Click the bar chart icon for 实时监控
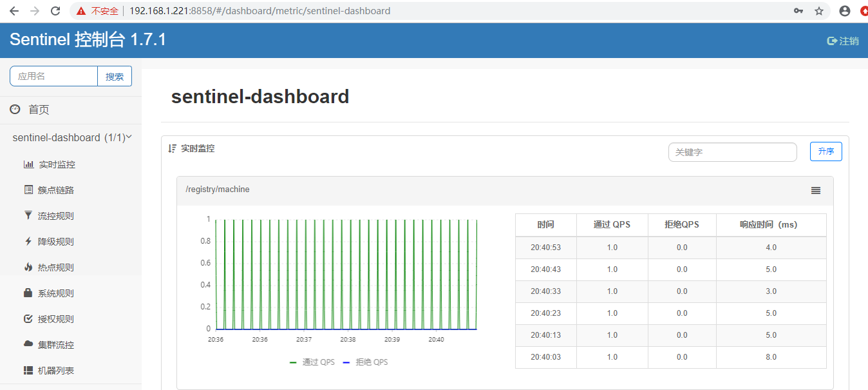The width and height of the screenshot is (868, 390). (28, 164)
